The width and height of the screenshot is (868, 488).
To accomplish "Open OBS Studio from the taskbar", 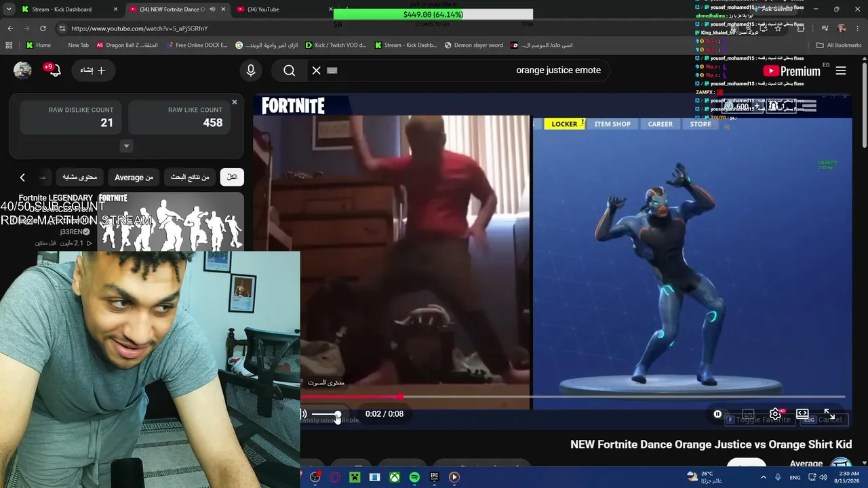I will click(x=315, y=477).
